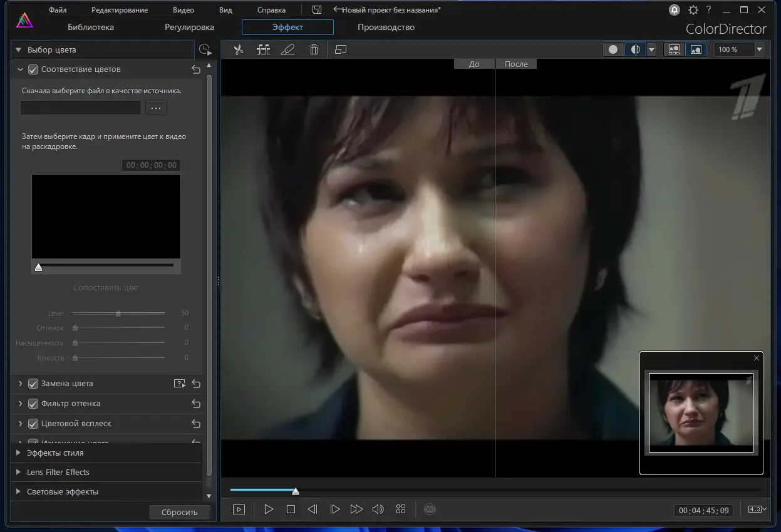Screen dimensions: 781x532
Task: Select the scissors split tool
Action: tap(239, 49)
